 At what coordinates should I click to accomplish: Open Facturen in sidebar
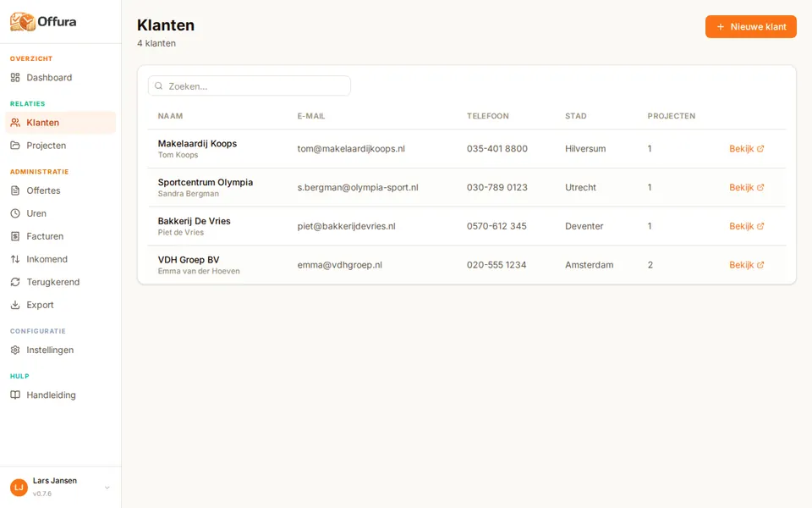coord(61,236)
